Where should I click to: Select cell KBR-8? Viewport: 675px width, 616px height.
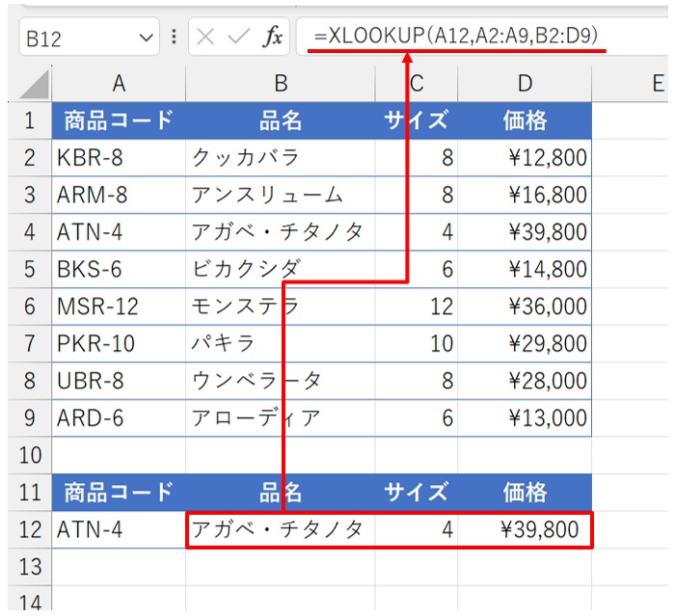[x=119, y=157]
